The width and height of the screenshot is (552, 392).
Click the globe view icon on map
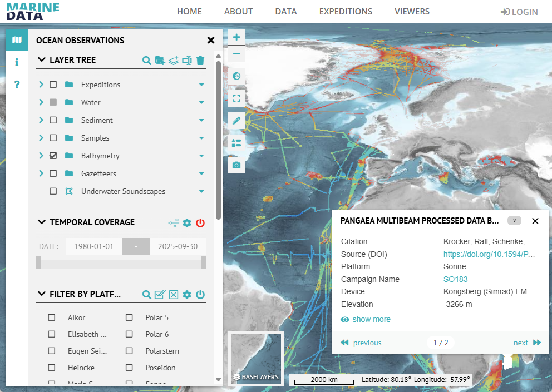(236, 76)
